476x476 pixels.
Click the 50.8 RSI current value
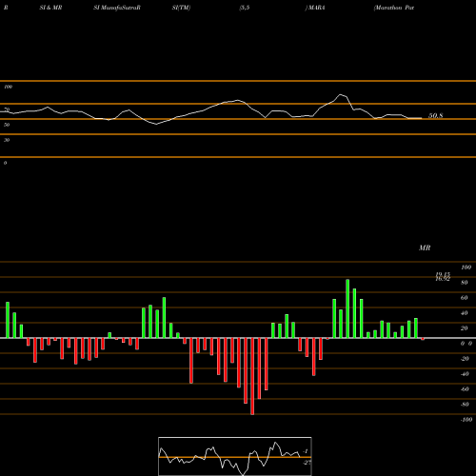pos(435,115)
